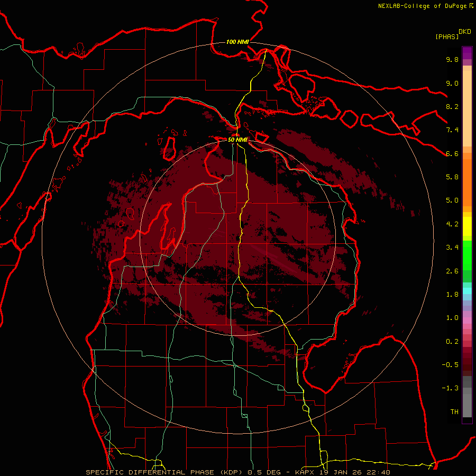Click the 50 NMI range ring label

[x=237, y=140]
